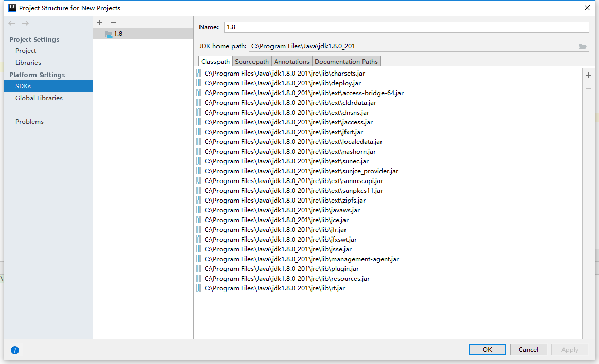The height and width of the screenshot is (364, 599).
Task: Click the forward navigation arrow
Action: (25, 23)
